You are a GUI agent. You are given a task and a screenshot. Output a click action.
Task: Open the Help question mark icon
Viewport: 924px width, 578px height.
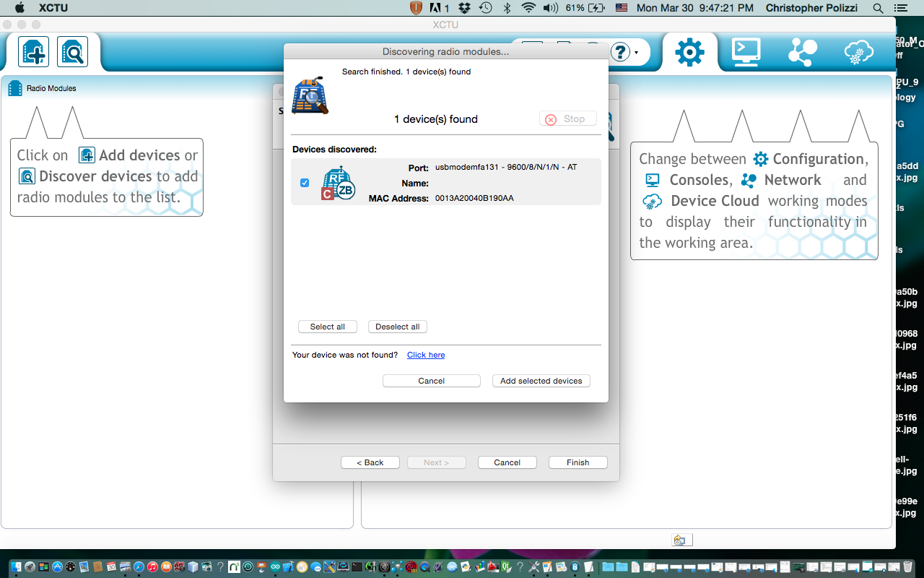click(620, 52)
